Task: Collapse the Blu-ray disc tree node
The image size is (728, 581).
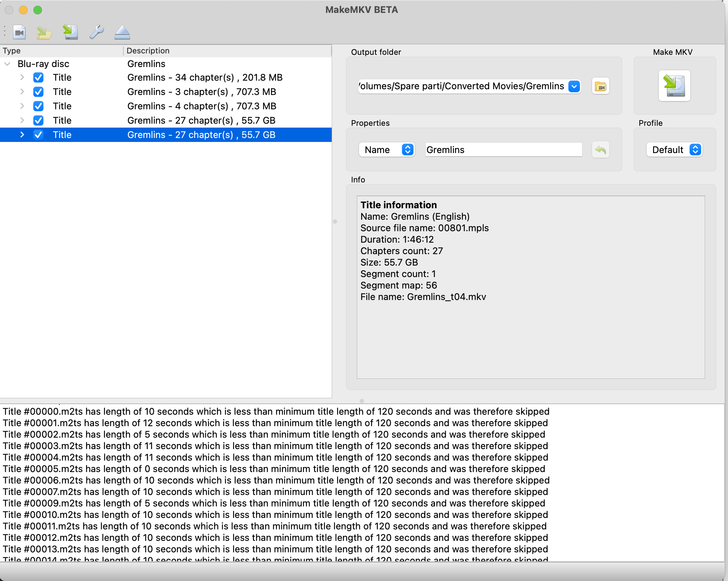Action: pyautogui.click(x=7, y=64)
